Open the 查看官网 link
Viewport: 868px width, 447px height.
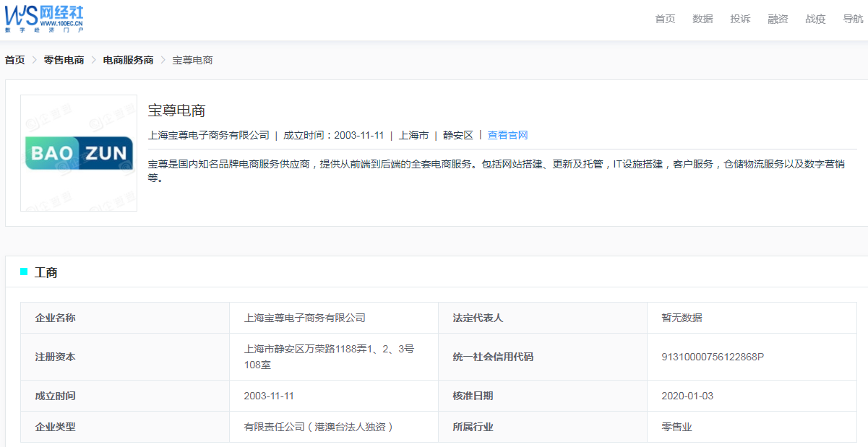507,135
